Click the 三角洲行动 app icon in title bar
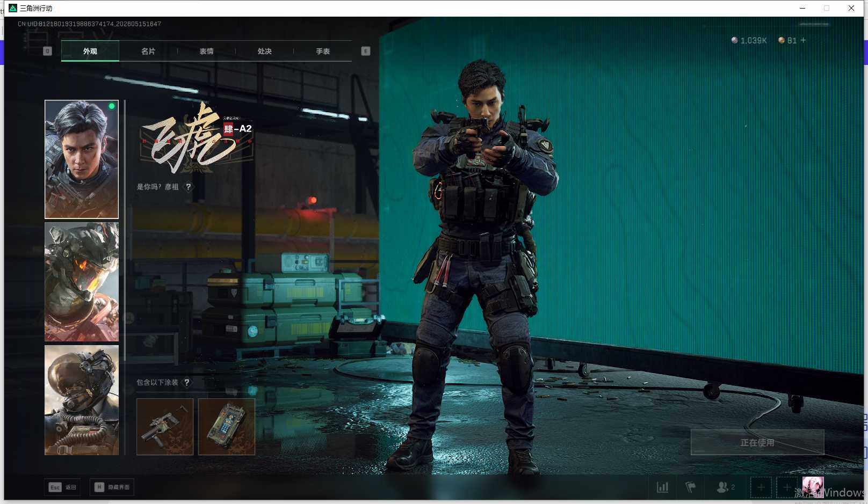The height and width of the screenshot is (504, 868). tap(13, 8)
